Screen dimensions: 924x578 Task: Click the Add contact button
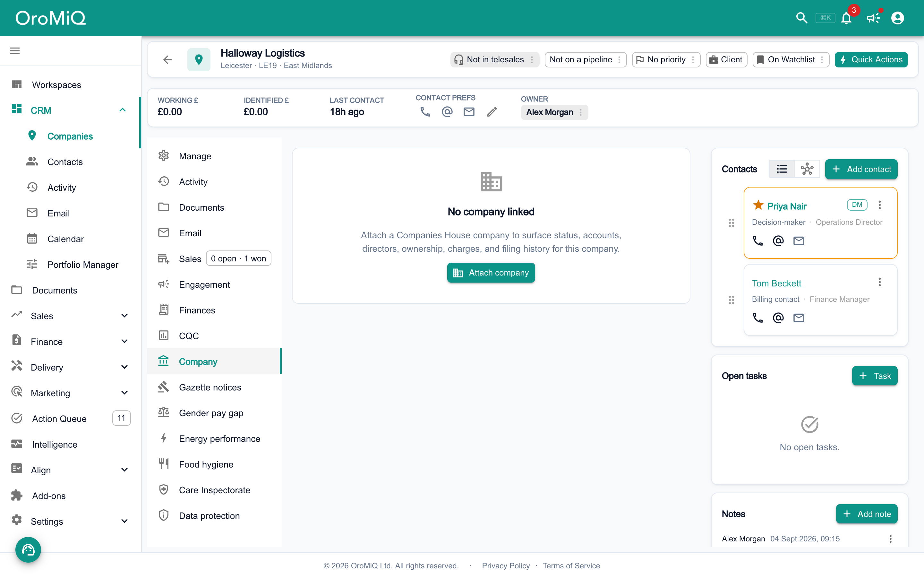pyautogui.click(x=861, y=169)
